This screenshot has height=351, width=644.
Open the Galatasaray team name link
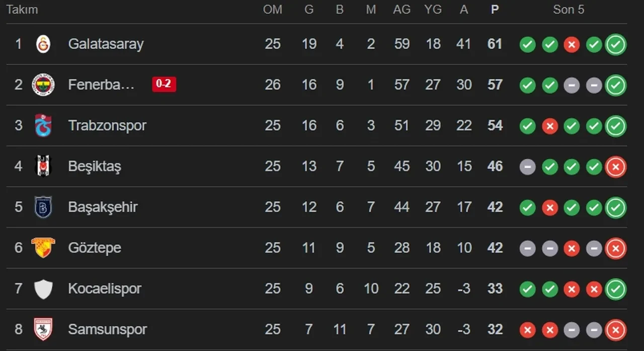point(106,44)
